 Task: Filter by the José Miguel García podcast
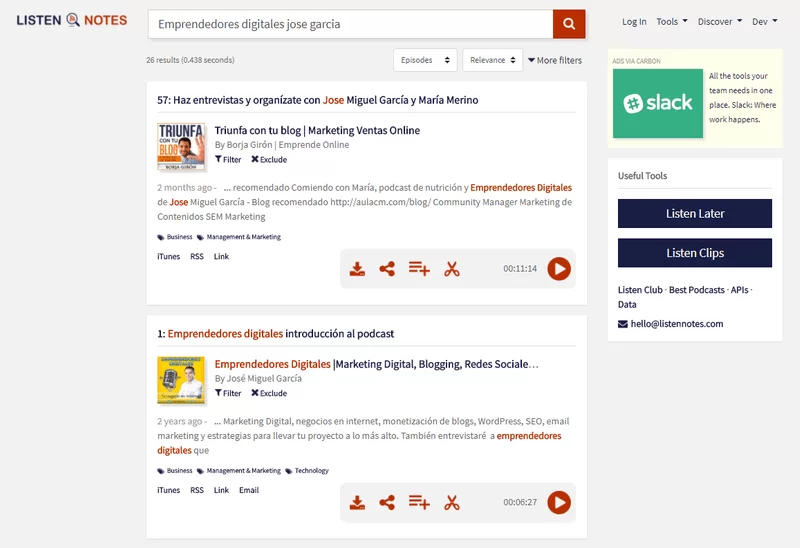[228, 393]
